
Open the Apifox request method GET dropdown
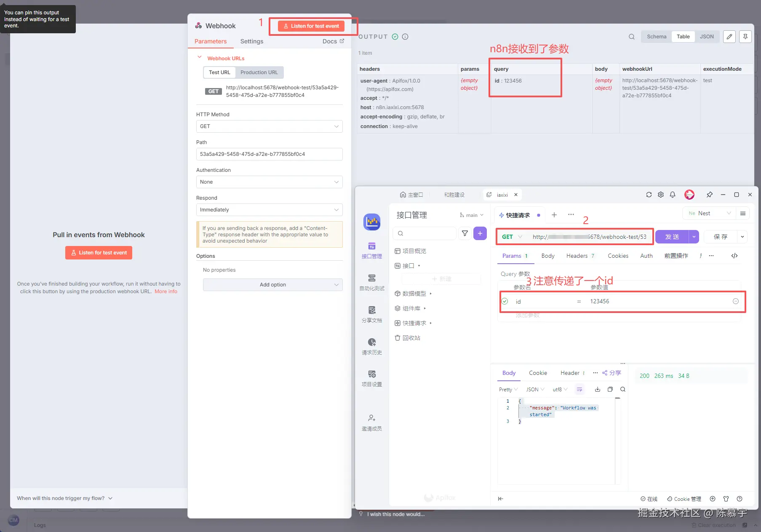[512, 237]
